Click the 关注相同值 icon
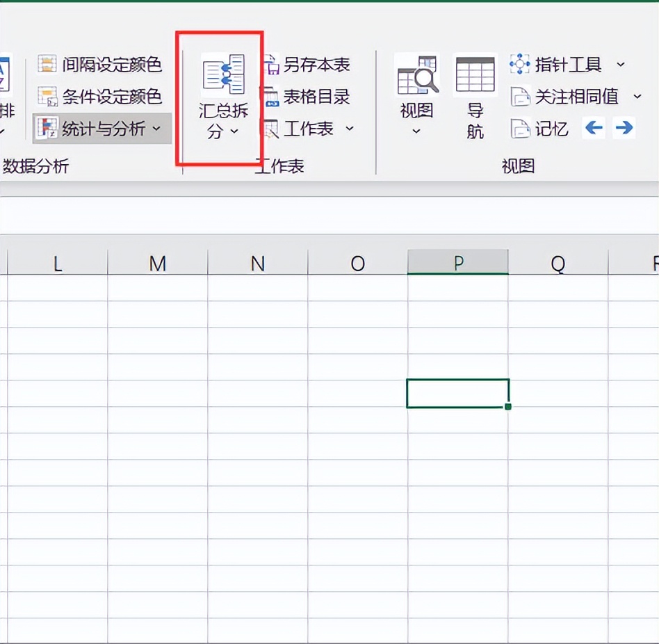The width and height of the screenshot is (659, 644). click(x=521, y=97)
